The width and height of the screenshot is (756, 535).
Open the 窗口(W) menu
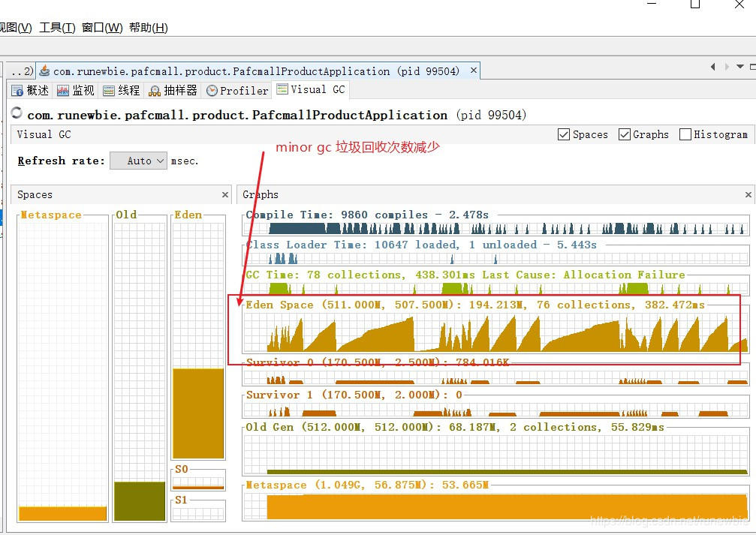click(x=102, y=28)
